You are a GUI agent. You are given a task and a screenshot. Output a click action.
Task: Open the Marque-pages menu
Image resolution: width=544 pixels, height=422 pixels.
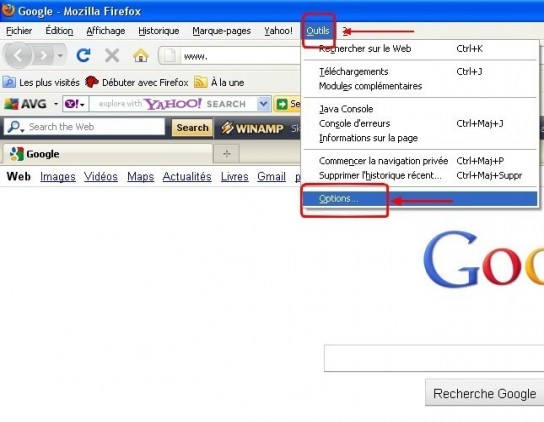click(221, 31)
